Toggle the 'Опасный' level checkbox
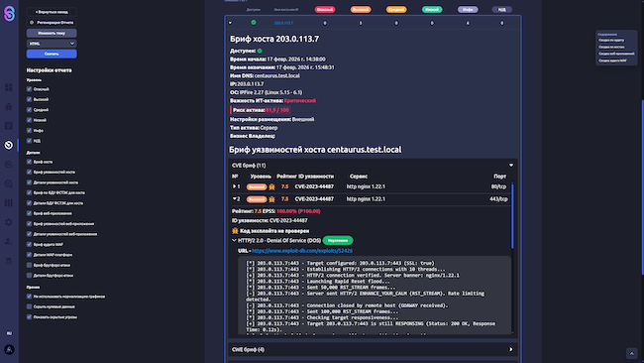The image size is (644, 363). [x=29, y=89]
